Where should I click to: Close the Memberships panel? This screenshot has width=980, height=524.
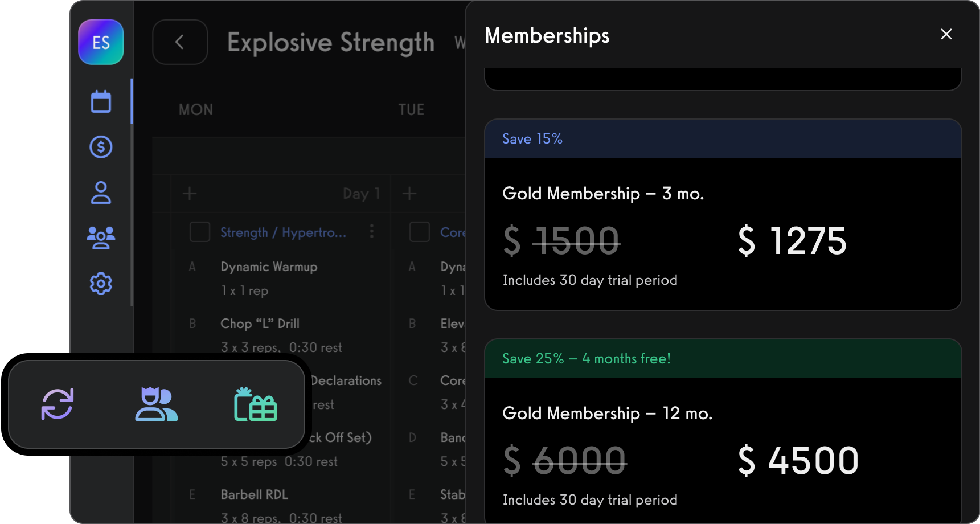(x=946, y=34)
